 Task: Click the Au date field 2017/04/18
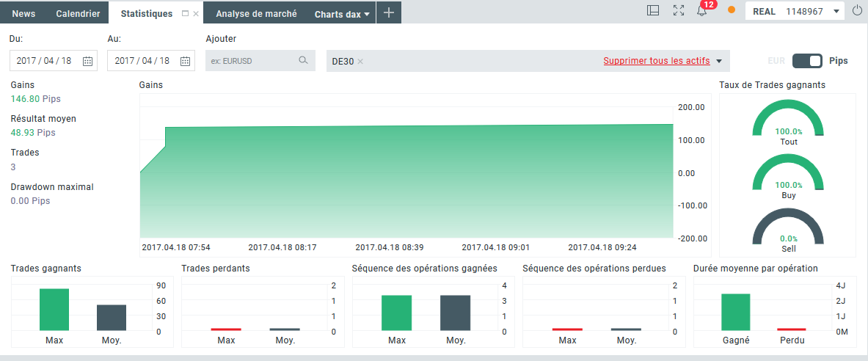(151, 61)
